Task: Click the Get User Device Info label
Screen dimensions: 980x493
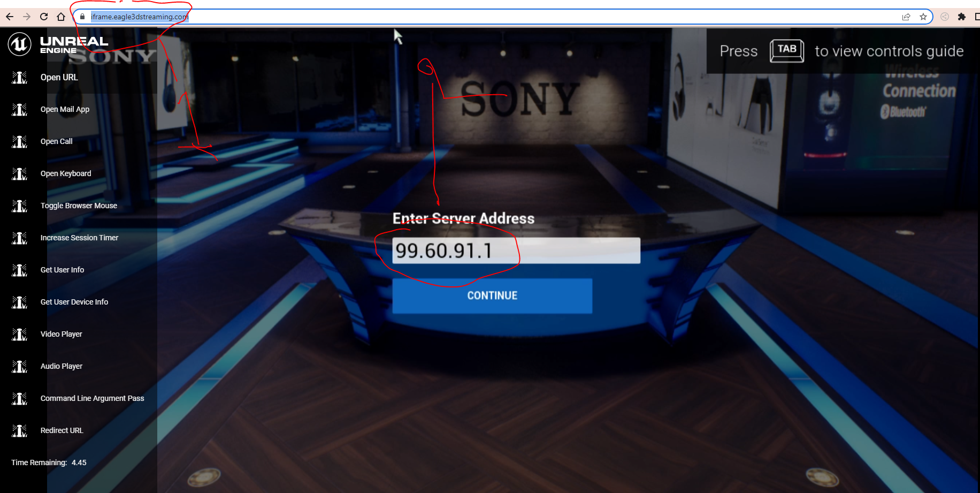Action: [x=74, y=302]
